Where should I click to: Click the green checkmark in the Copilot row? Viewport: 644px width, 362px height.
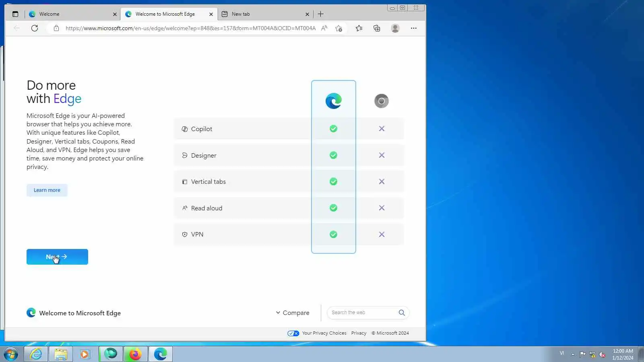[x=333, y=129]
